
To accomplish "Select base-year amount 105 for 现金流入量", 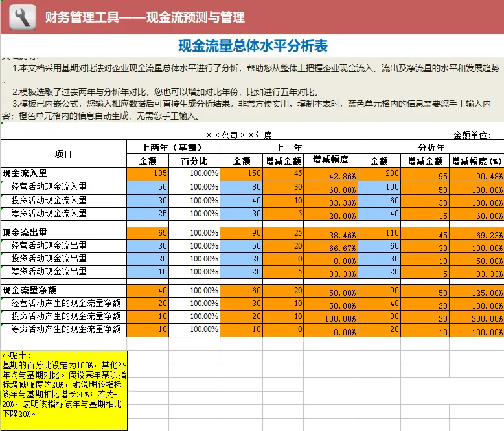I will point(148,173).
